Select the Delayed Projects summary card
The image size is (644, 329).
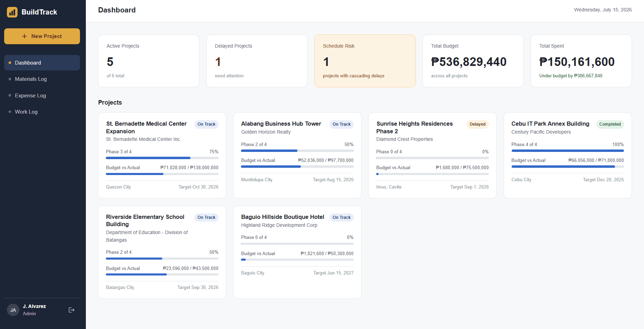[257, 61]
